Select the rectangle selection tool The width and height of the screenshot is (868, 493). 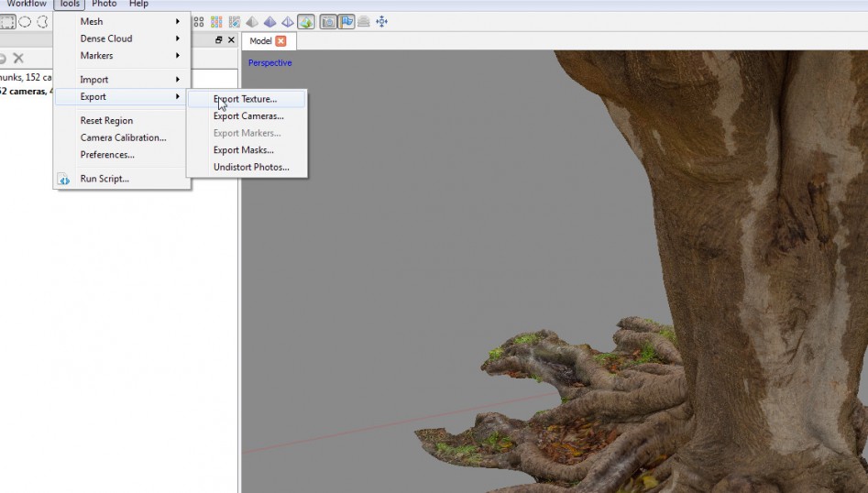click(7, 22)
